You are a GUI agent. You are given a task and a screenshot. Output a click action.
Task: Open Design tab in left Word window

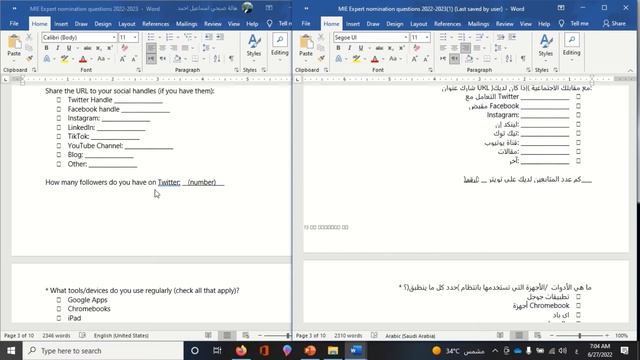pyautogui.click(x=103, y=24)
